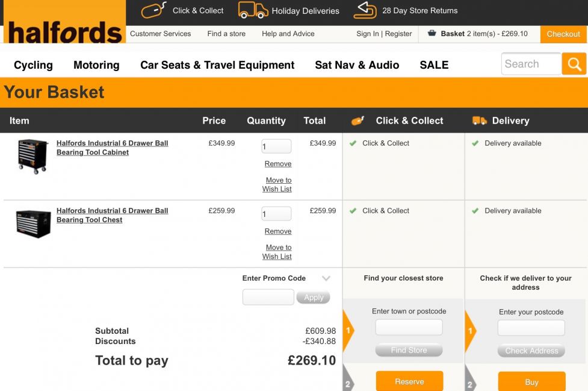This screenshot has height=391, width=588.
Task: Click the Tool Cabinet product thumbnail
Action: click(32, 156)
